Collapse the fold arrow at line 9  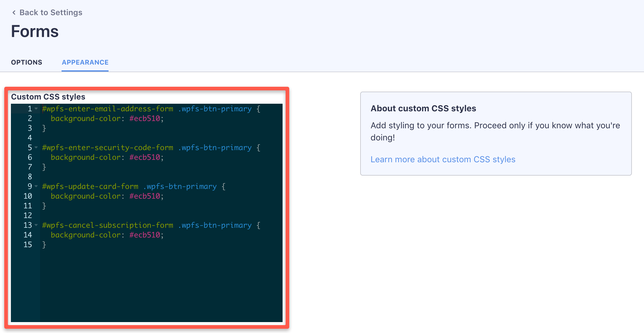coord(36,186)
